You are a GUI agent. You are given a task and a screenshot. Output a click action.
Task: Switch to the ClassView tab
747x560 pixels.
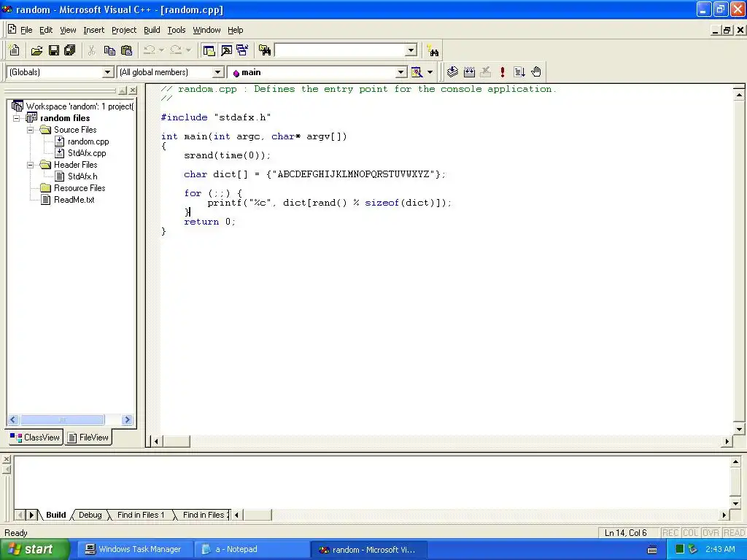pyautogui.click(x=35, y=437)
